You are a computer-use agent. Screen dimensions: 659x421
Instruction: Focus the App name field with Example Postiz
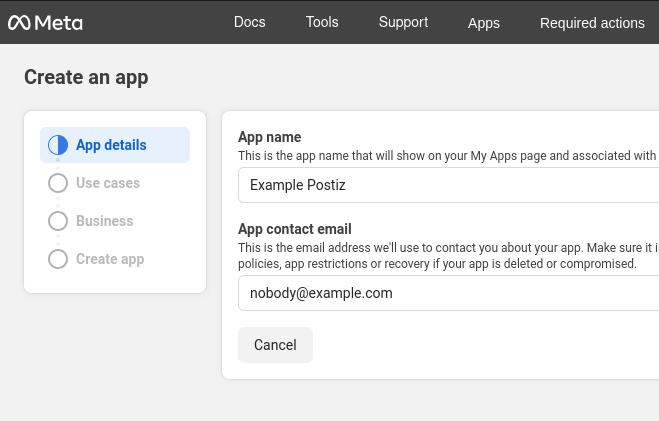point(448,185)
